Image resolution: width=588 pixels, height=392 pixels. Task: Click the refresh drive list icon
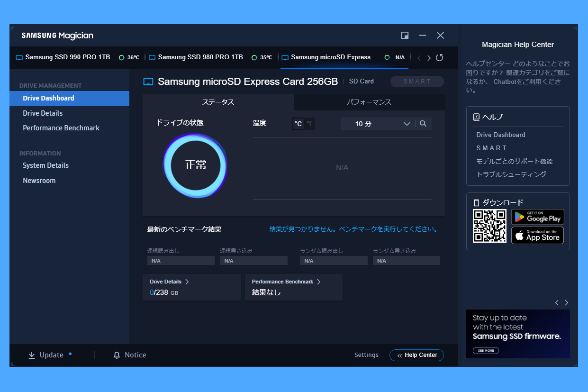pos(439,57)
